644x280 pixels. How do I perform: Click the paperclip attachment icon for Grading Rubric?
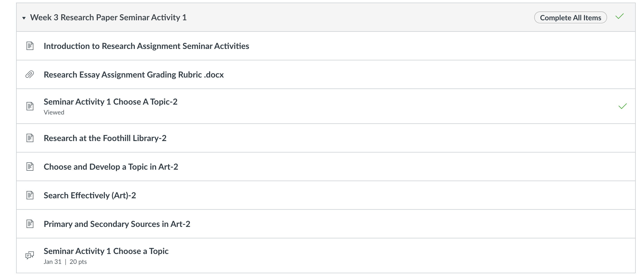pos(30,75)
